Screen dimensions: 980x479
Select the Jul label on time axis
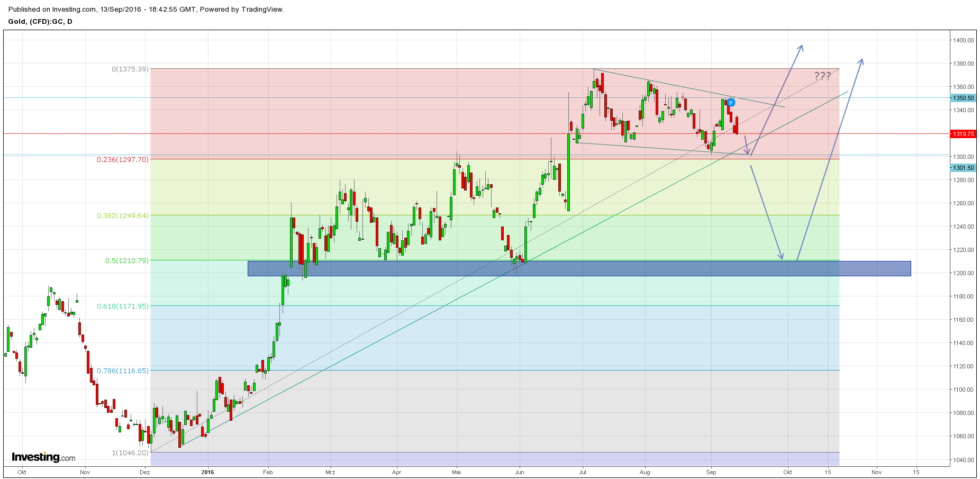pyautogui.click(x=583, y=472)
